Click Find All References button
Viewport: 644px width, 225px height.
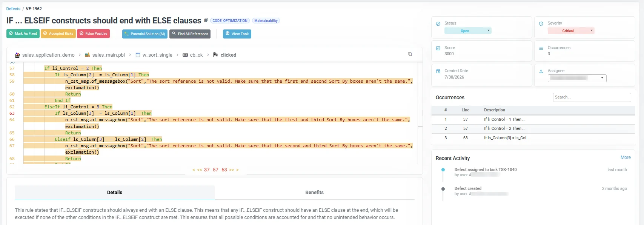(x=190, y=34)
